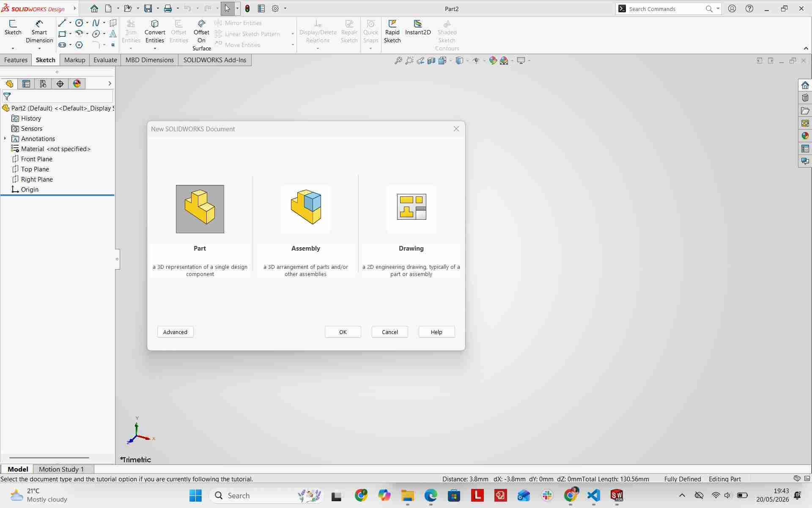Click the Print icon
812x508 pixels.
[168, 8]
